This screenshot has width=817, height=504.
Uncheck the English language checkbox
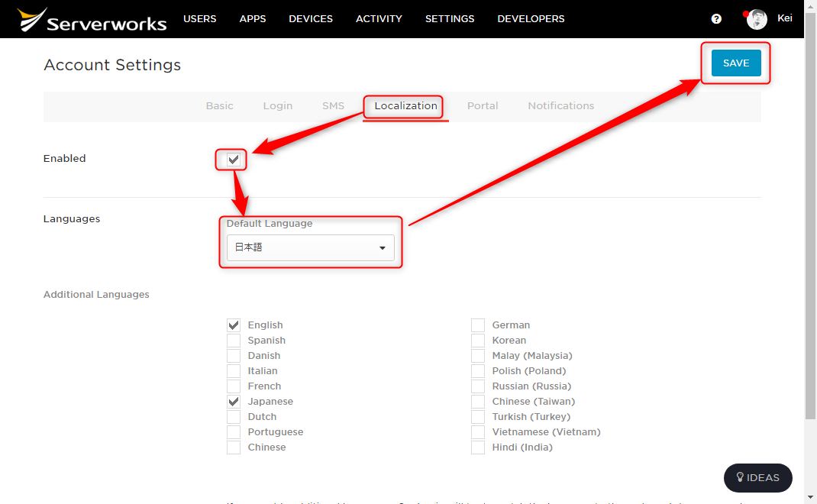(234, 325)
